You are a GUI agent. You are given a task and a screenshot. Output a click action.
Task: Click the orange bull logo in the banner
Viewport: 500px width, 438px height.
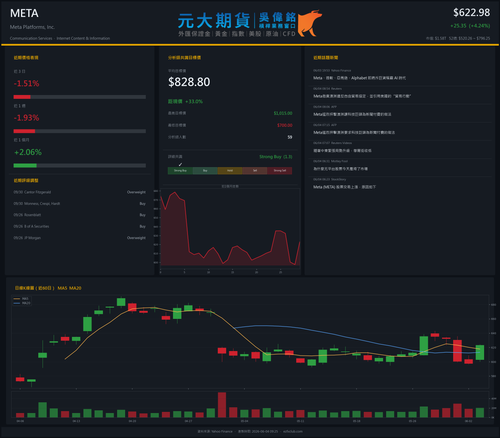click(309, 23)
